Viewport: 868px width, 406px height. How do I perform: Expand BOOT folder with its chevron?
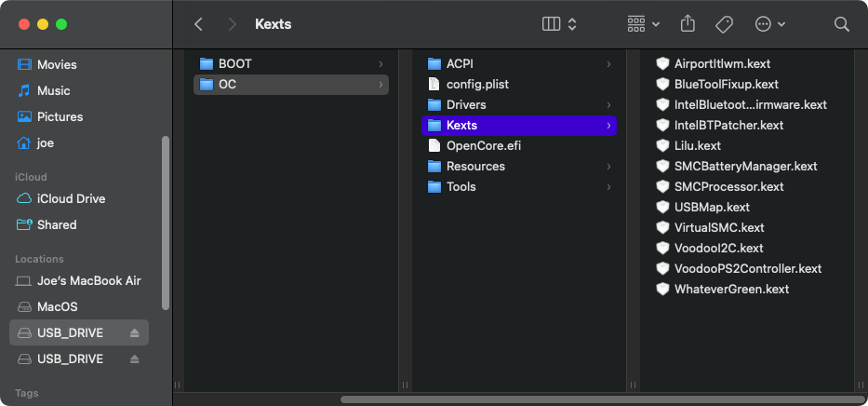[x=381, y=64]
